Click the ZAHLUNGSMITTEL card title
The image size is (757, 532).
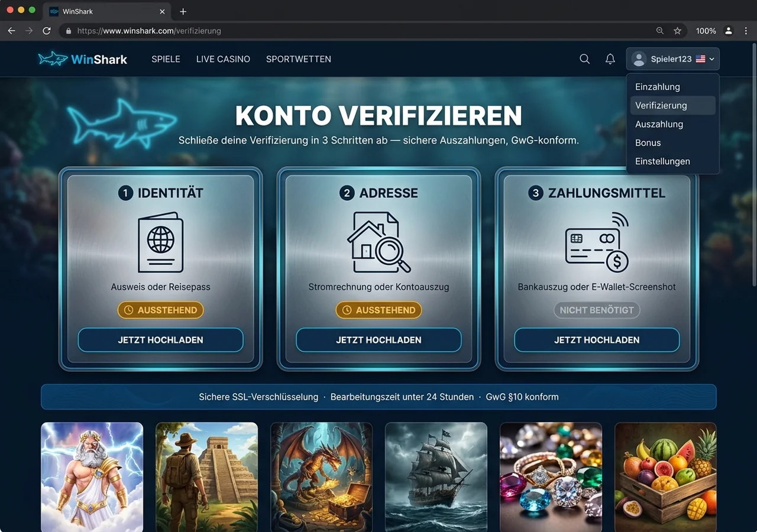click(x=607, y=193)
